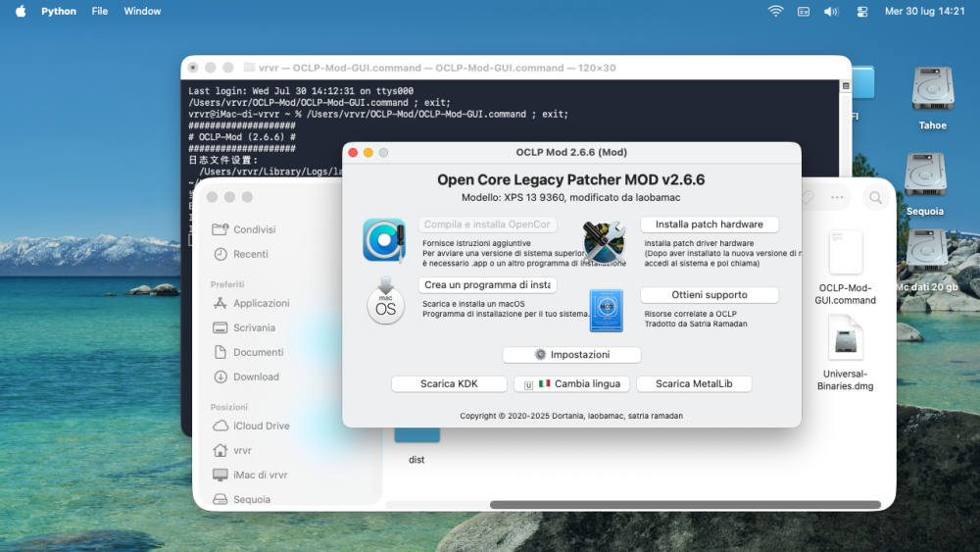Screen dimensions: 980x552
Task: Click the Open Core Legacy Patcher MOD heading
Action: click(570, 180)
